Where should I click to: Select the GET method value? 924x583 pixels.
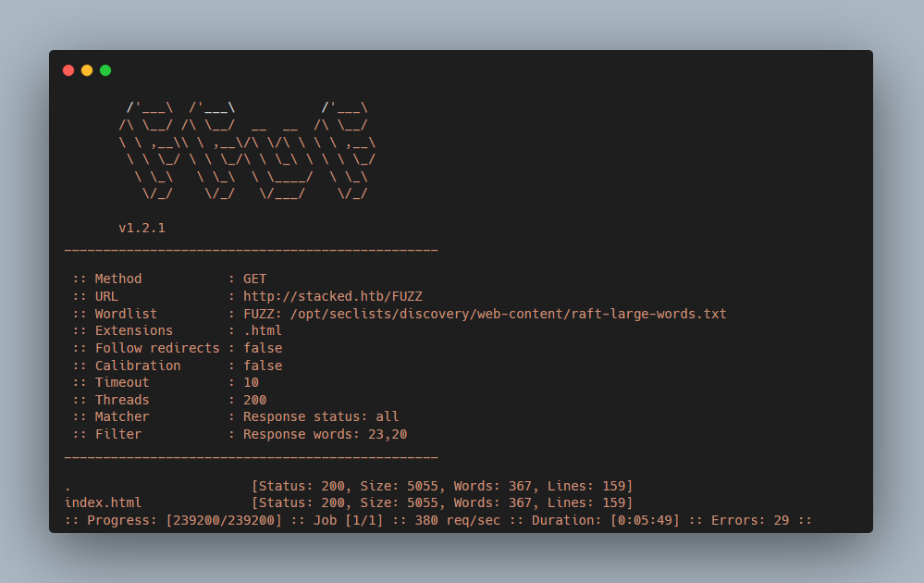pos(254,279)
